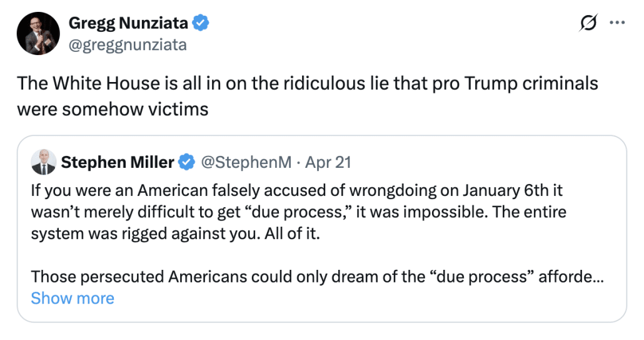
Task: Open the @greggnunziata handle link
Action: [128, 44]
